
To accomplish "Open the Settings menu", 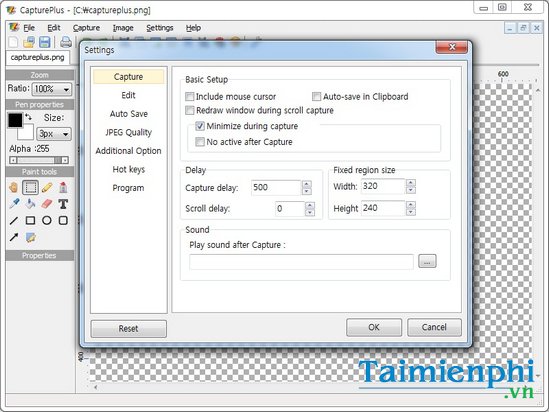I will tap(160, 28).
